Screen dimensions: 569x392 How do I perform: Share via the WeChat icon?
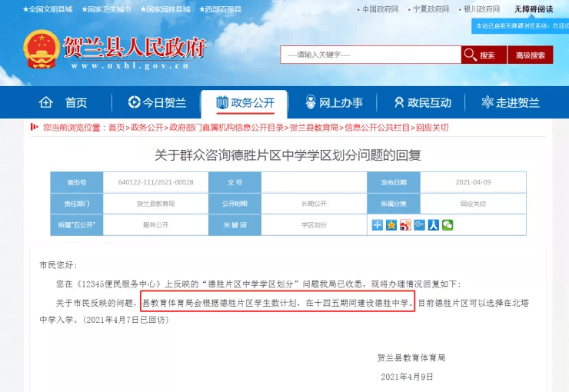448,225
